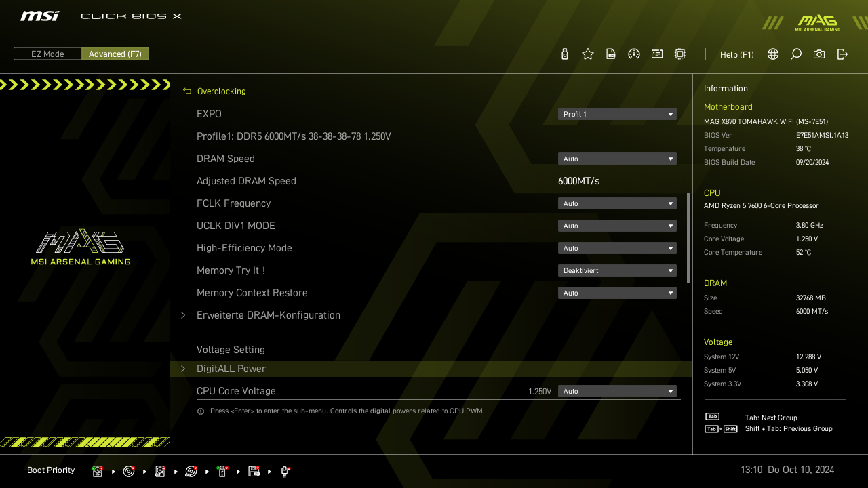
Task: Open the DRAM Speed dropdown
Action: (x=617, y=159)
